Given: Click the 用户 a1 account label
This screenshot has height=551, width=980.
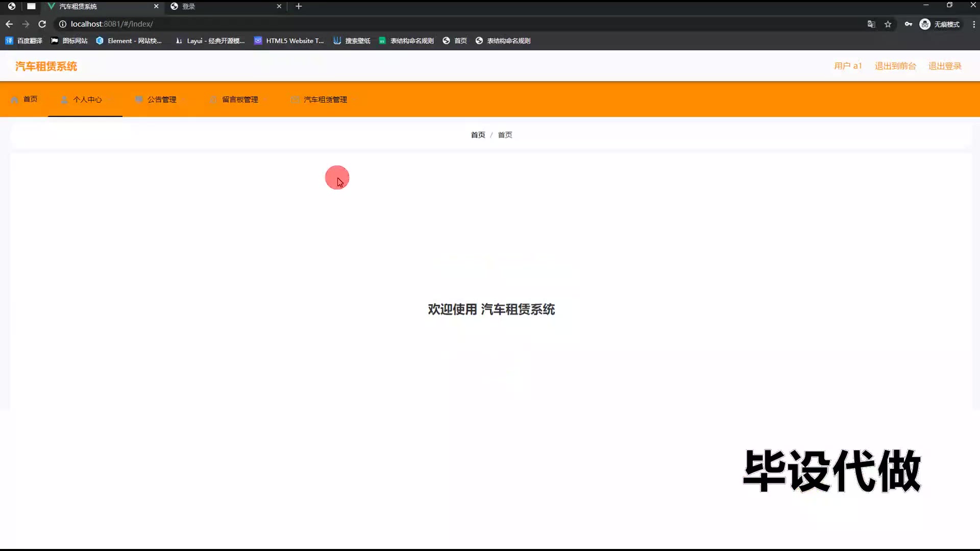Looking at the screenshot, I should (848, 66).
